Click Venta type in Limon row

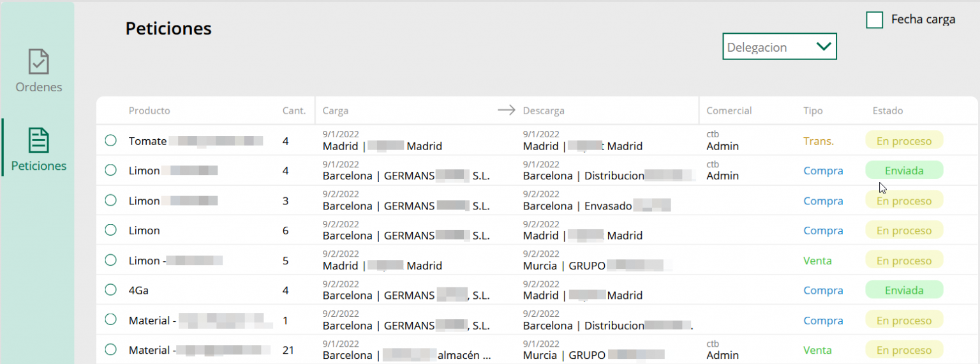(817, 261)
